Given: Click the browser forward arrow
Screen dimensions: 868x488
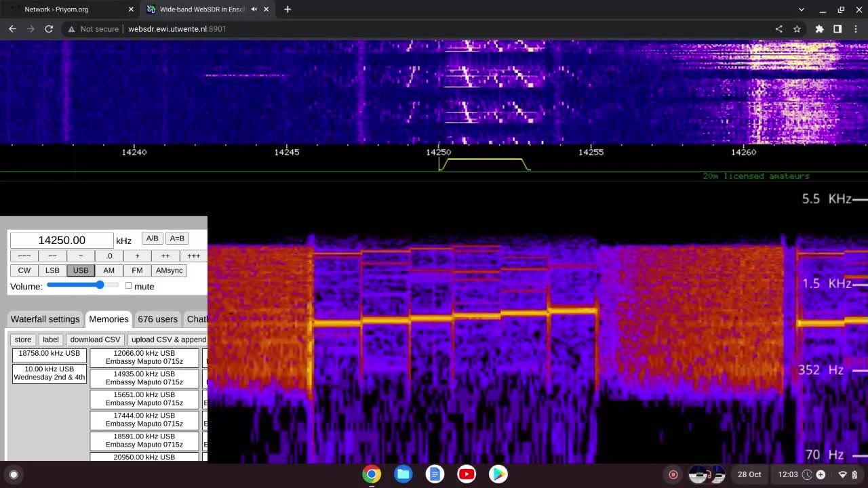Looking at the screenshot, I should pos(31,29).
